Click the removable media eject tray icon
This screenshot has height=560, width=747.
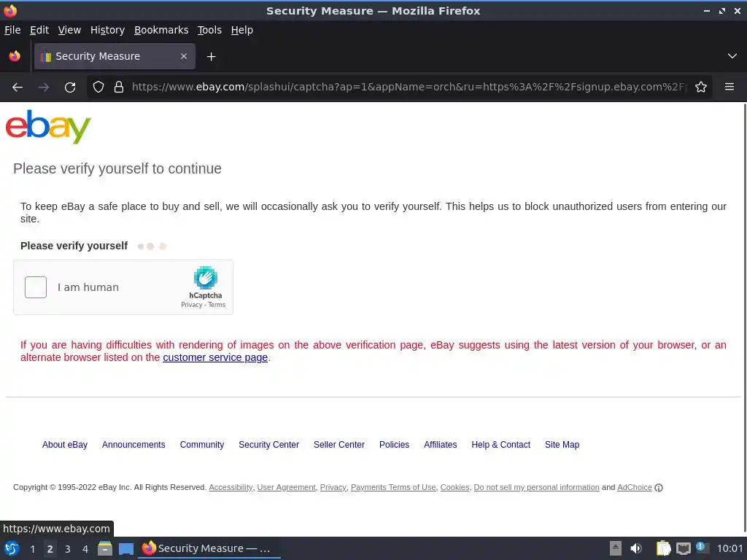(x=616, y=548)
